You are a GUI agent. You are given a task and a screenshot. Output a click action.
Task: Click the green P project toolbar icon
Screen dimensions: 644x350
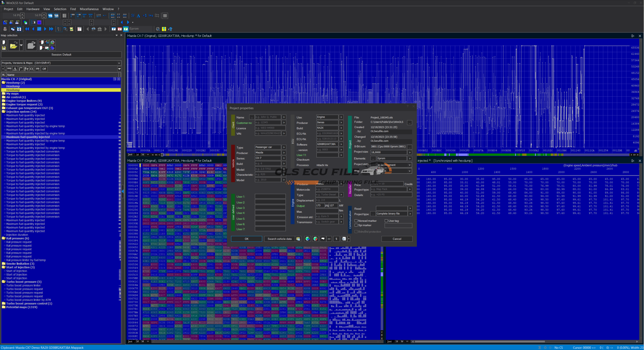coord(126,29)
